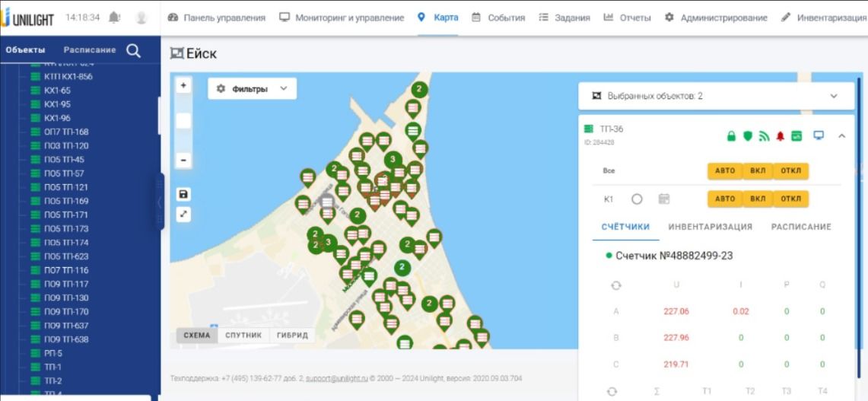Open the Фильтры dropdown

[x=253, y=89]
